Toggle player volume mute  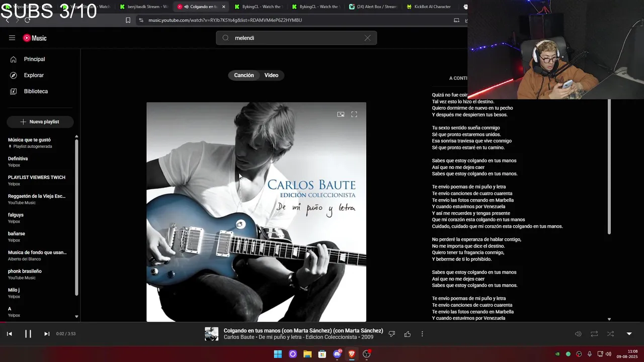coord(578,334)
